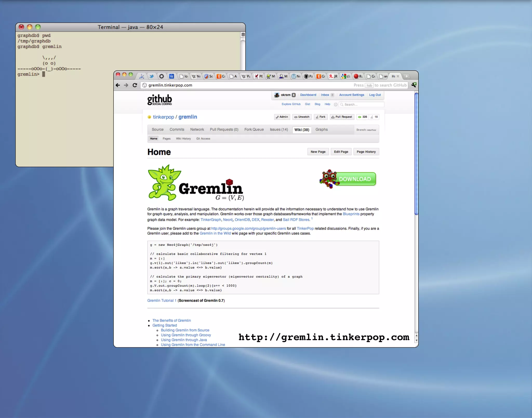Open the Blueprints link in the description
Viewport: 532px width, 418px height.
point(351,214)
